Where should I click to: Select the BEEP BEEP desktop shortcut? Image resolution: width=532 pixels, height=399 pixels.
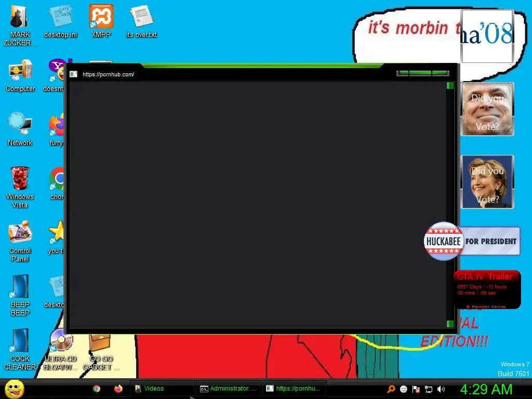click(20, 296)
